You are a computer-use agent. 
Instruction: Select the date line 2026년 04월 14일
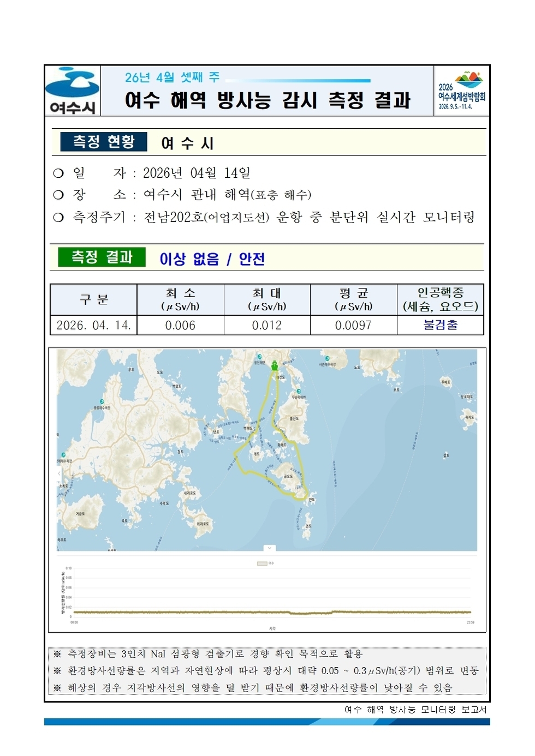coord(197,173)
